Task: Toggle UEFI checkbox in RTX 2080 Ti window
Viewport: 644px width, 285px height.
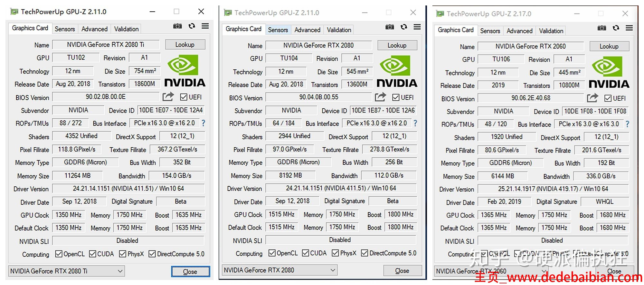Action: click(184, 97)
